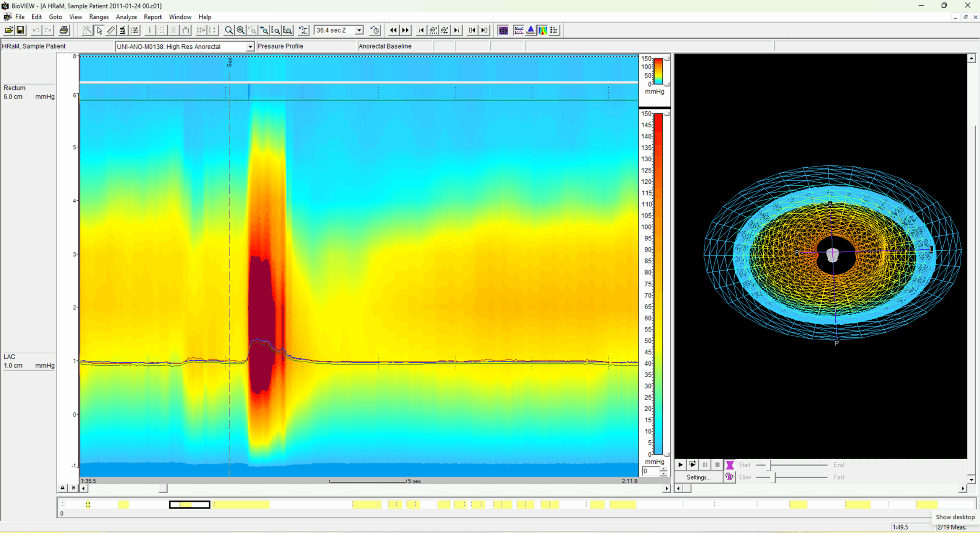The image size is (980, 533).
Task: Click the fast forward double arrow
Action: (x=405, y=30)
